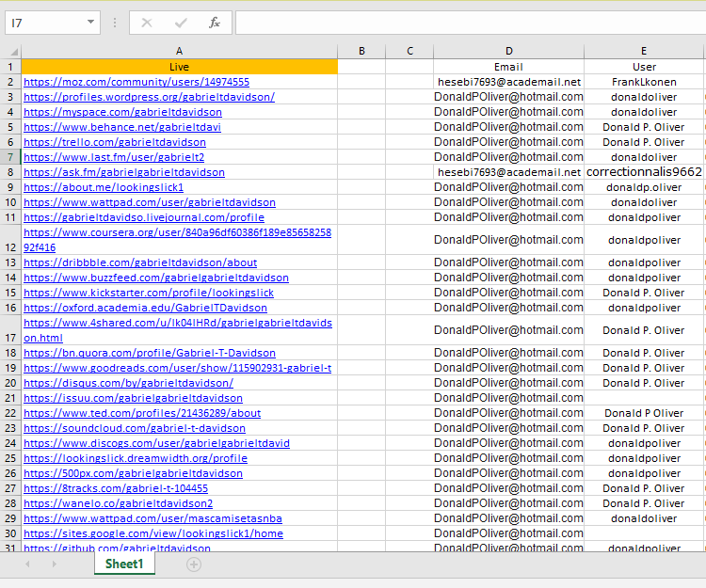Select the User header cell
Image resolution: width=706 pixels, height=588 pixels.
click(x=644, y=67)
